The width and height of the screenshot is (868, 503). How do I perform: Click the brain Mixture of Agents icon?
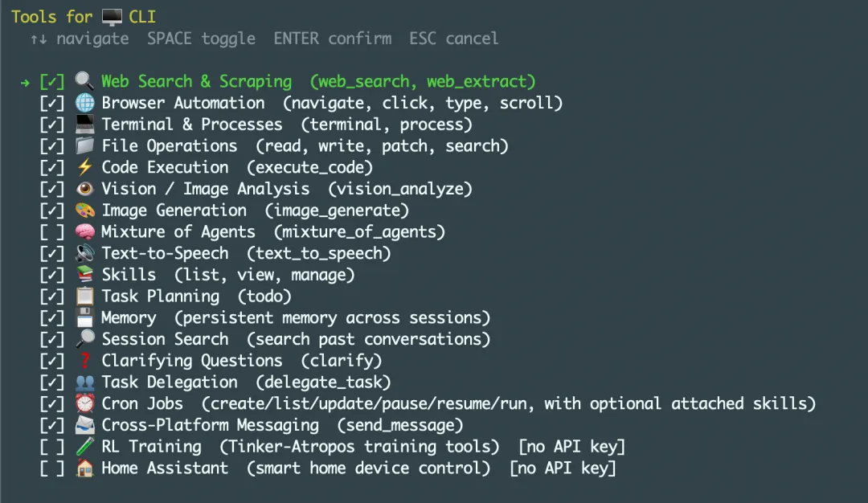tap(84, 232)
